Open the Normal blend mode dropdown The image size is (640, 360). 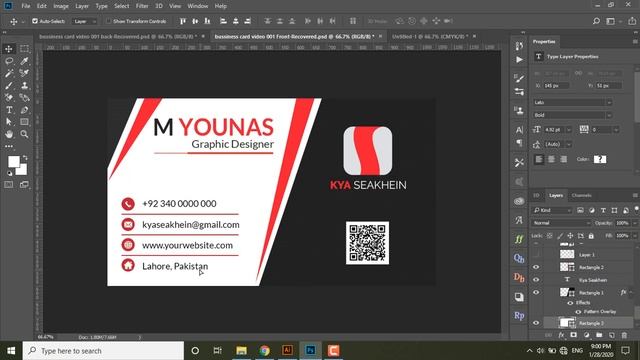pyautogui.click(x=562, y=223)
